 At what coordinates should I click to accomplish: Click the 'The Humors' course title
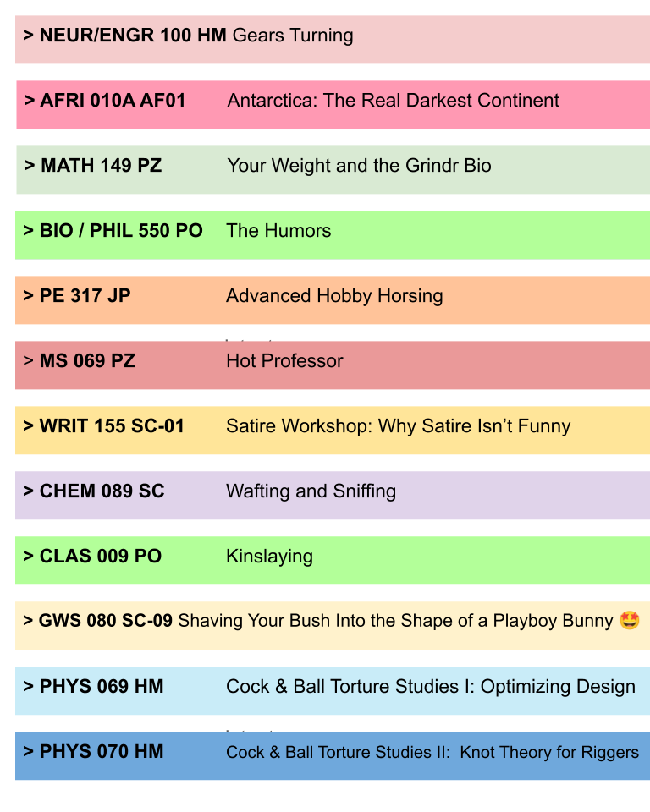[278, 231]
